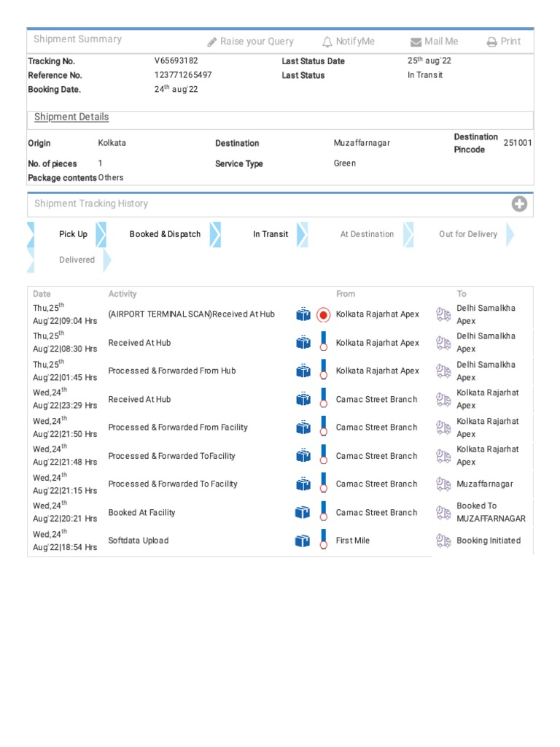Select the In Transit stage
The height and width of the screenshot is (747, 560).
tap(271, 234)
